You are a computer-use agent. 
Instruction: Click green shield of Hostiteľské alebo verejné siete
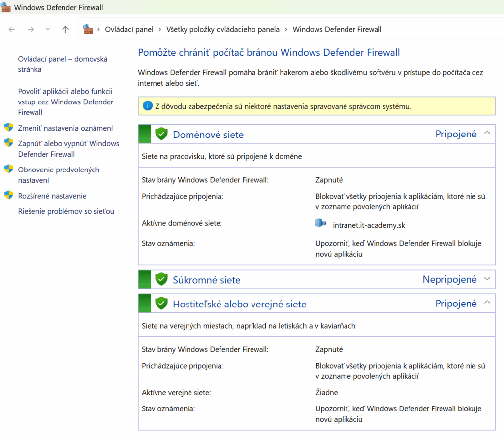[x=161, y=303]
